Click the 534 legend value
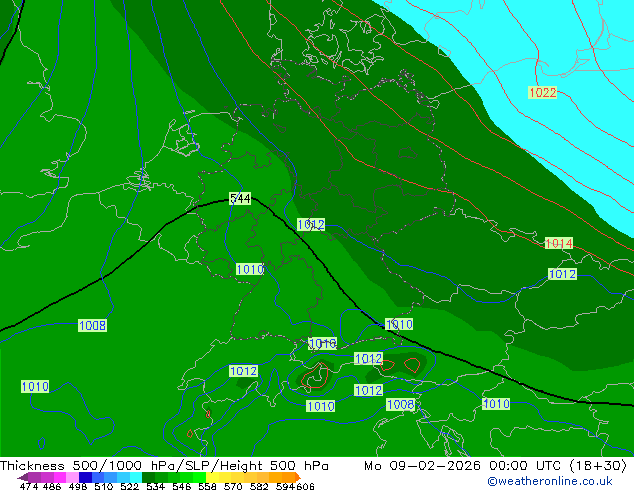 (x=155, y=486)
